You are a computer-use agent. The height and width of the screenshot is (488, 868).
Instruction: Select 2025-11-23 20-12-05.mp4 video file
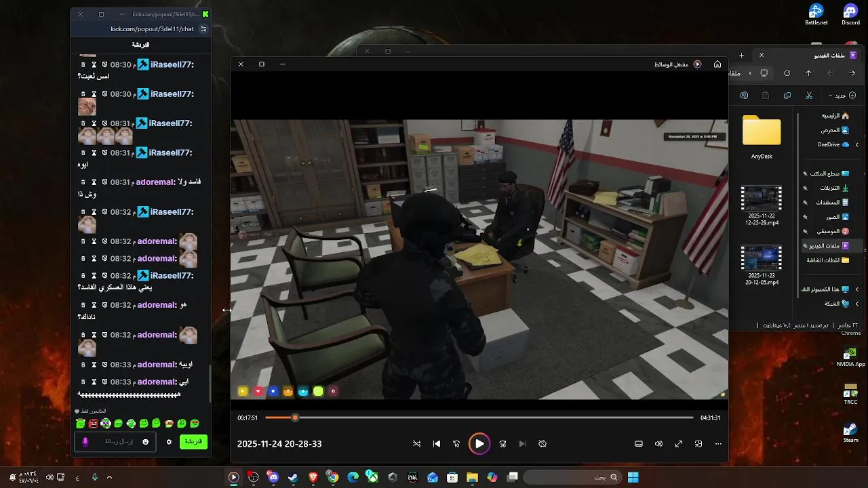tap(762, 266)
